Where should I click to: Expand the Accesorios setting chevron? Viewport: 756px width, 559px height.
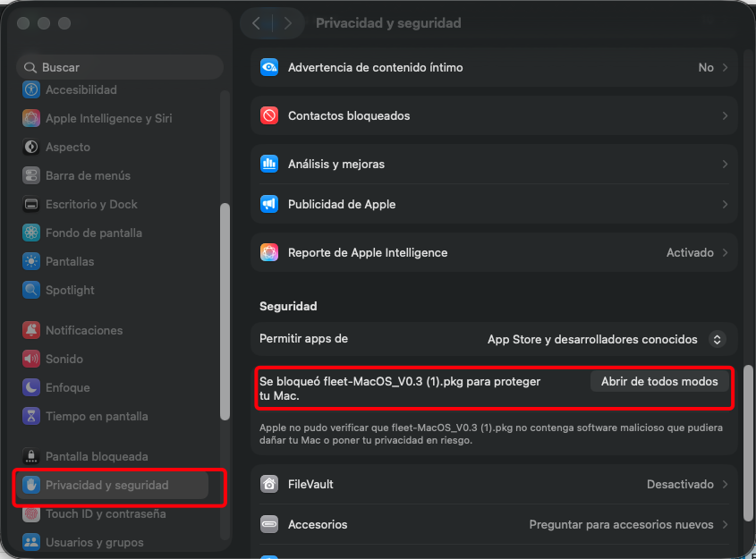coord(726,524)
